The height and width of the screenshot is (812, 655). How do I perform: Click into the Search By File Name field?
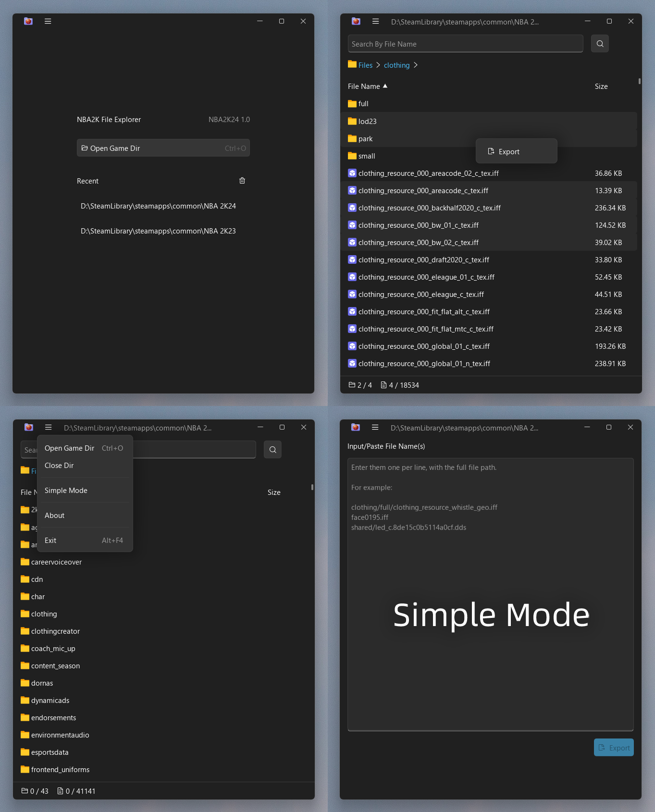(x=465, y=44)
